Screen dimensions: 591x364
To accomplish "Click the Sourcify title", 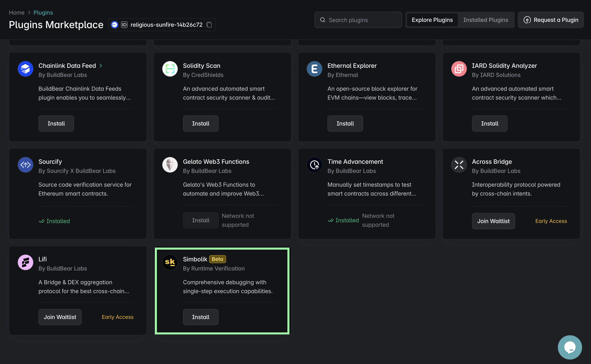I will [x=50, y=162].
